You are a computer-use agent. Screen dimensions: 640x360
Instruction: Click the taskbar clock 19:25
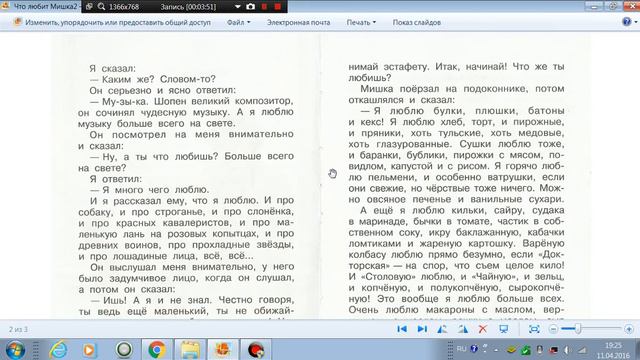tap(613, 345)
